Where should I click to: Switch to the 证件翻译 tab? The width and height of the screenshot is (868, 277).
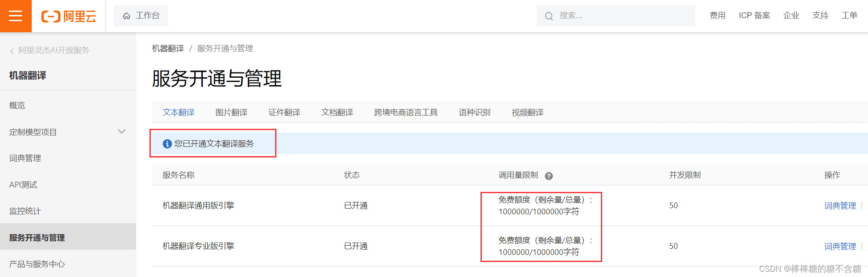click(x=284, y=112)
